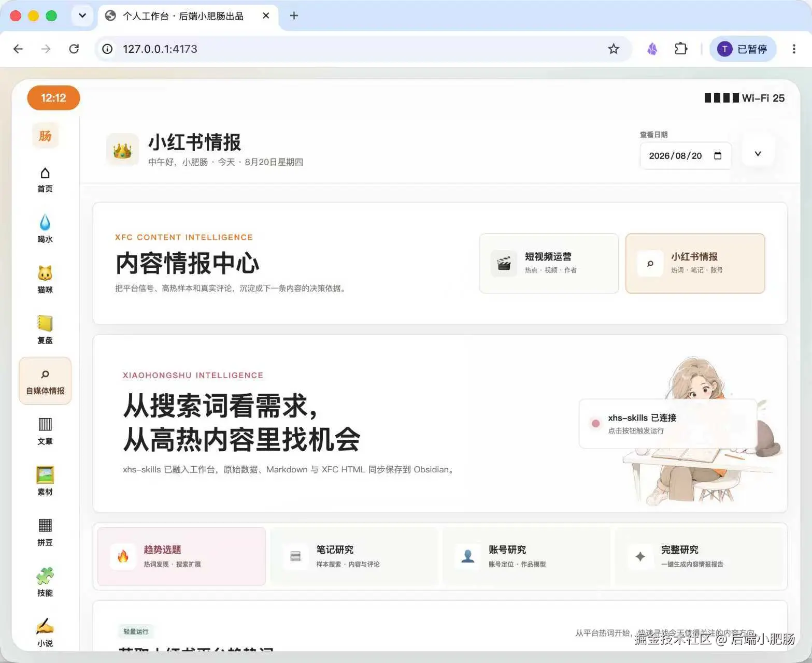Select 自媒体情报 in the sidebar
Image resolution: width=812 pixels, height=663 pixels.
coord(45,381)
